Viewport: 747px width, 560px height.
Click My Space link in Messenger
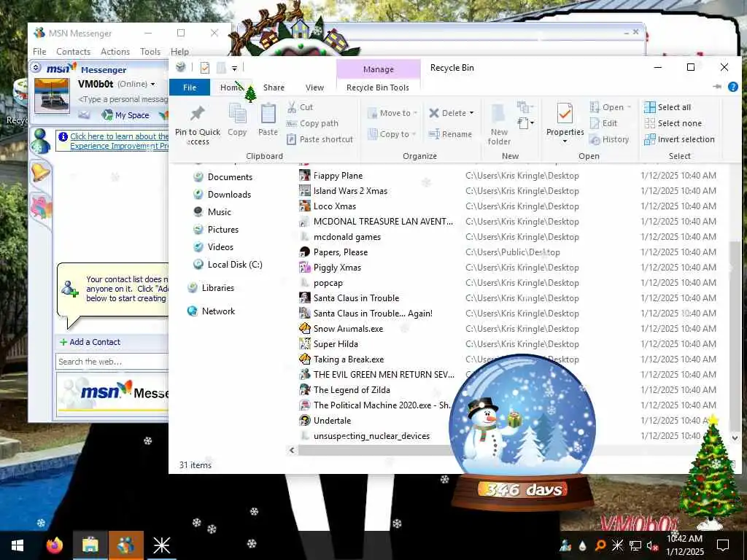[x=126, y=114]
